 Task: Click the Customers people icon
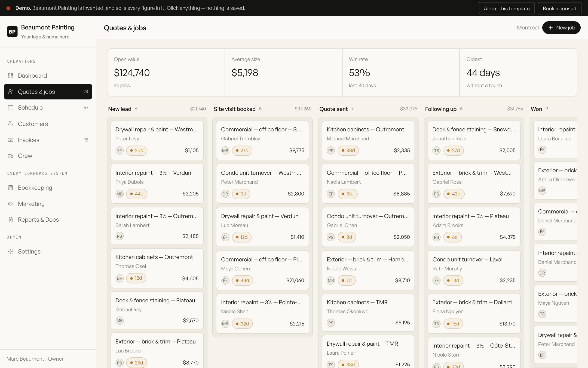pyautogui.click(x=11, y=124)
